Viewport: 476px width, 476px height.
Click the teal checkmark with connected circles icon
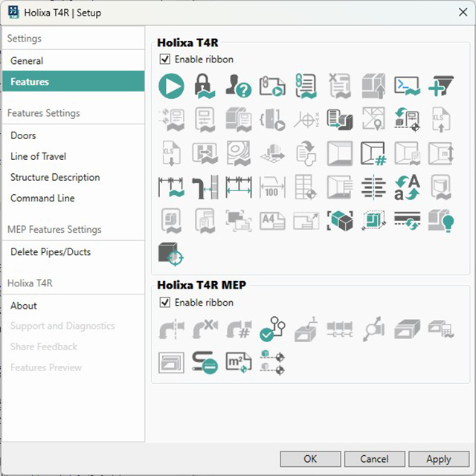(x=272, y=329)
